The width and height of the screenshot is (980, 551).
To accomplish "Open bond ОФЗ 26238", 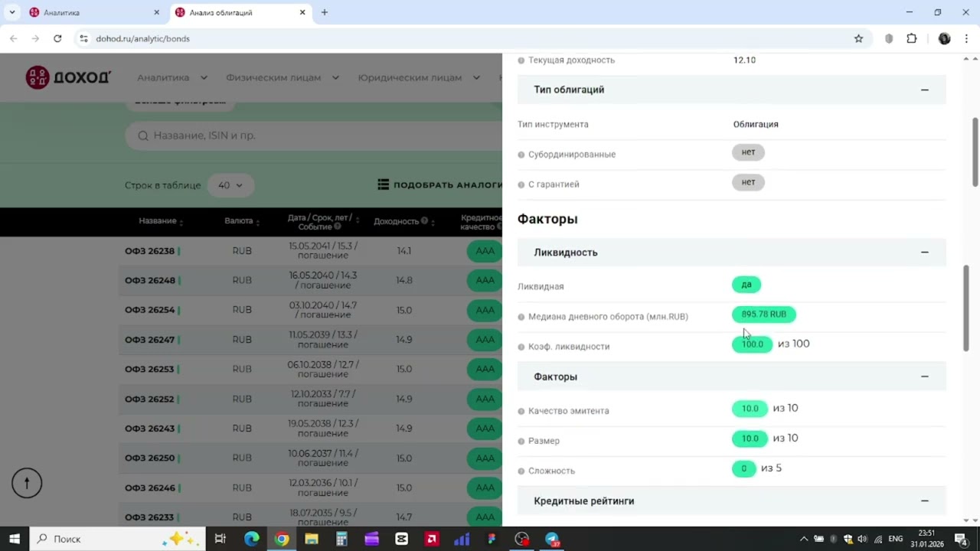I will tap(150, 251).
